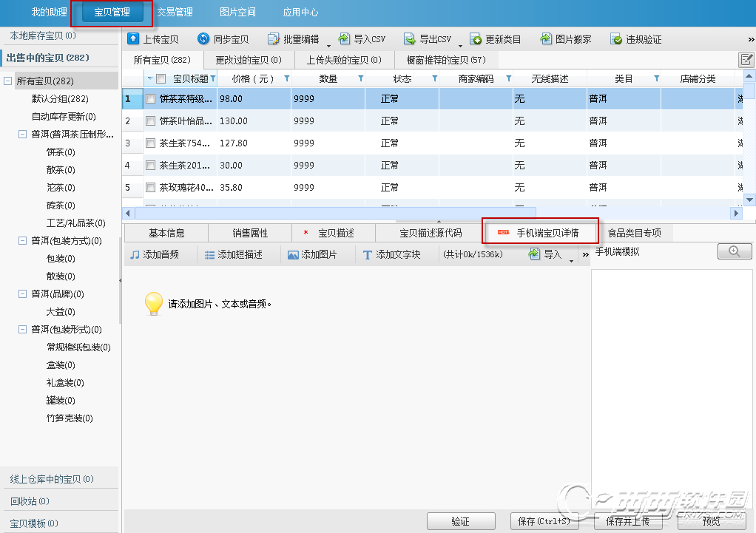This screenshot has height=533, width=756.
Task: Open 批量编辑 dropdown arrow
Action: tap(329, 46)
